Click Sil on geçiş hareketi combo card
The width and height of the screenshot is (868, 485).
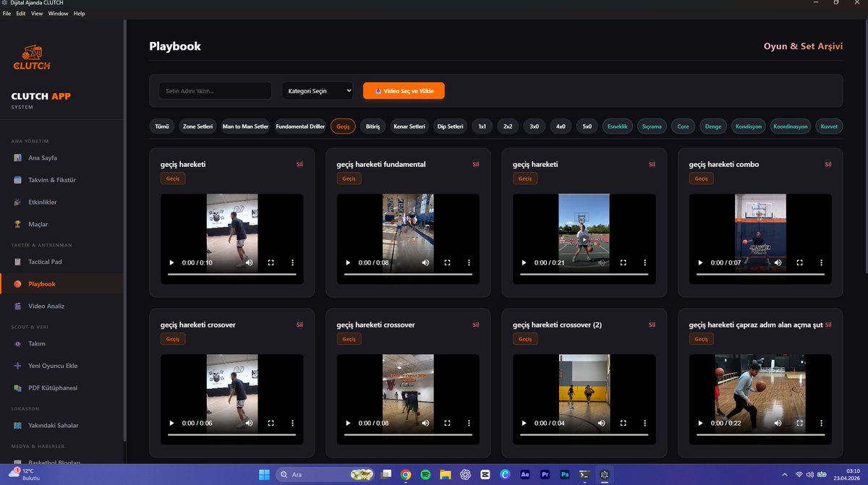[x=828, y=164]
